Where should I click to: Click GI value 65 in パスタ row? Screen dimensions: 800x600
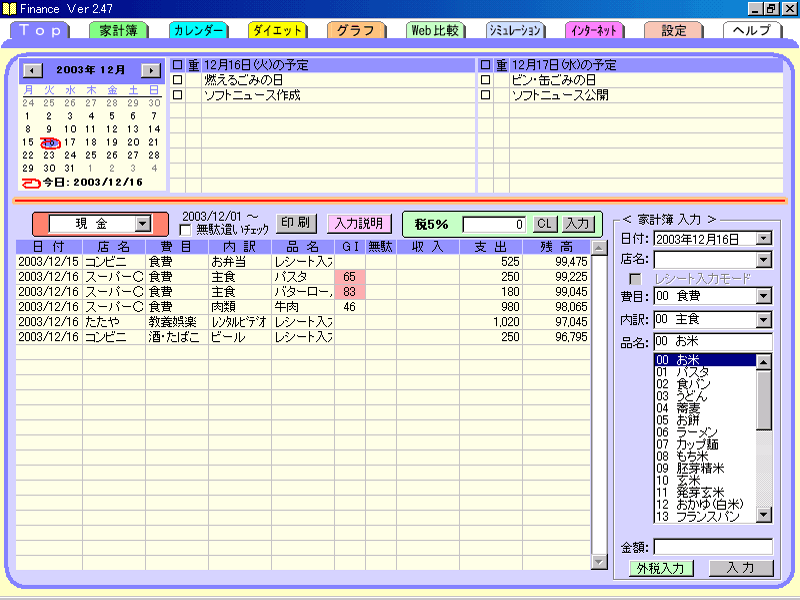[349, 277]
